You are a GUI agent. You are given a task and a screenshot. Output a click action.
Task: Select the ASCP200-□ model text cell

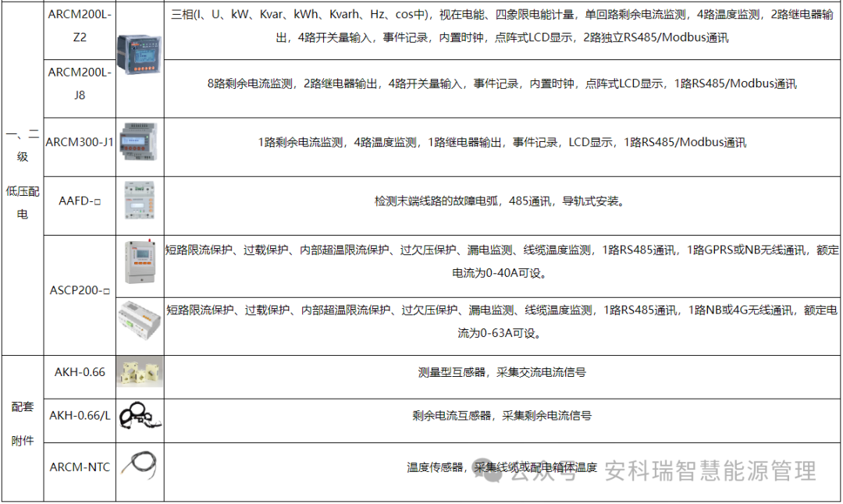pyautogui.click(x=80, y=289)
